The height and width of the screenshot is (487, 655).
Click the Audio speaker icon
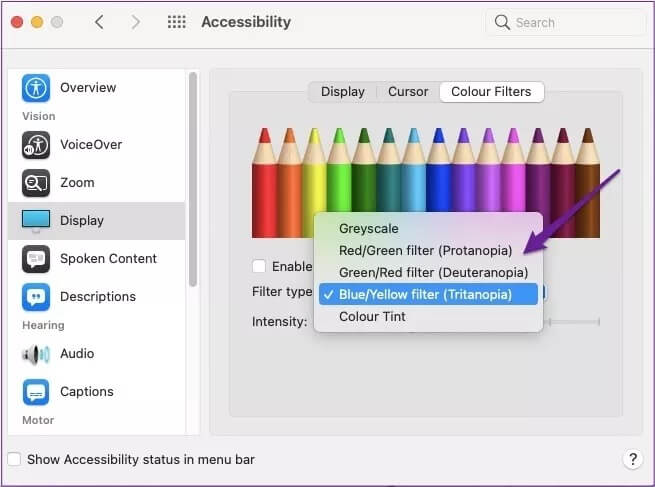pos(36,354)
